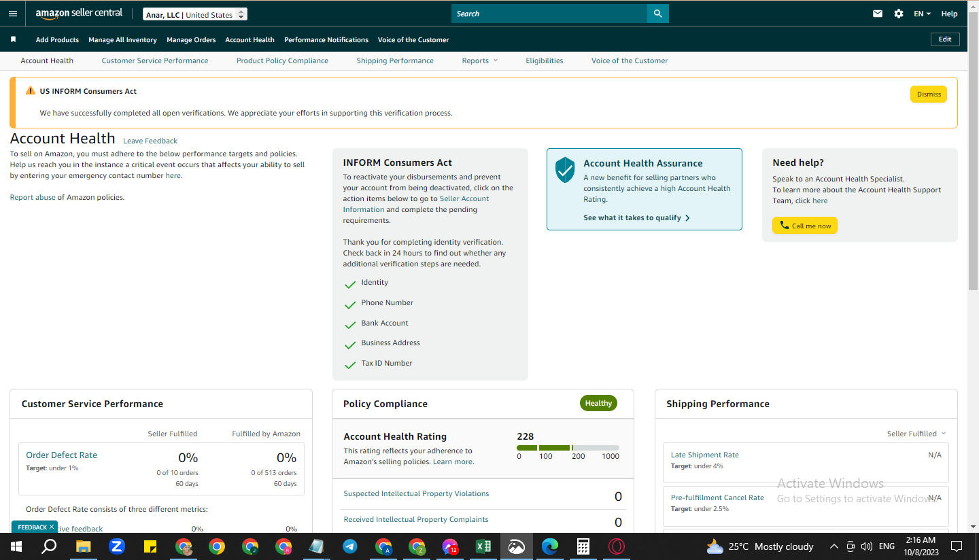Click See what it takes to qualify

637,218
